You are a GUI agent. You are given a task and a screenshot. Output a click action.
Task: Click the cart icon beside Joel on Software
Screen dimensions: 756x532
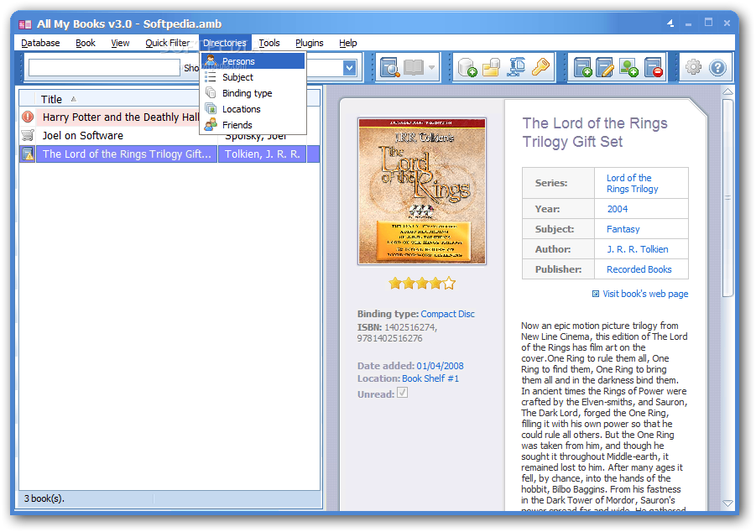click(28, 135)
